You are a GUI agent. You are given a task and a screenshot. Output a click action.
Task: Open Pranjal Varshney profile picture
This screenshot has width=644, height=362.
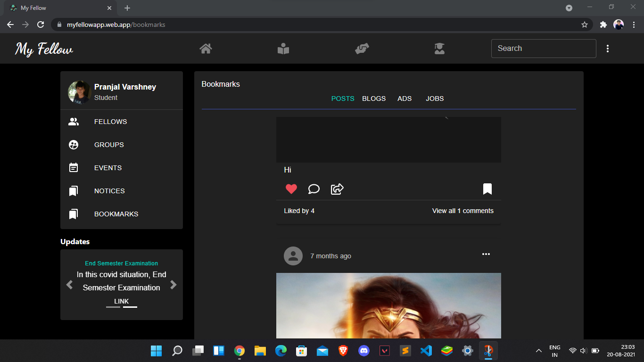pyautogui.click(x=79, y=92)
